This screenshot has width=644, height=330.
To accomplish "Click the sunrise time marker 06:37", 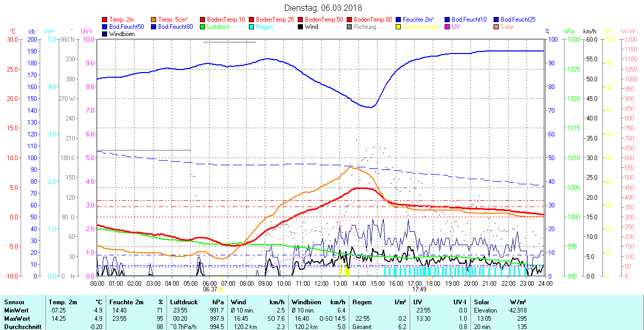I will click(x=210, y=289).
